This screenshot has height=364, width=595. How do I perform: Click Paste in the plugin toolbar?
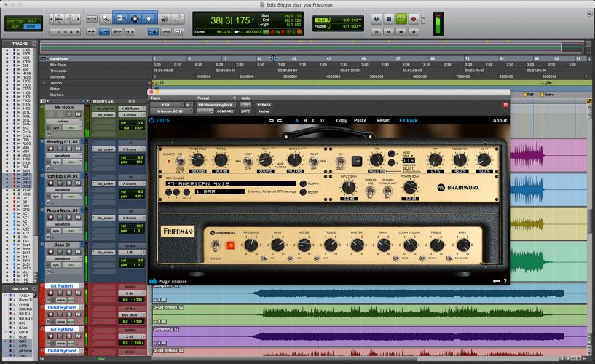(360, 120)
